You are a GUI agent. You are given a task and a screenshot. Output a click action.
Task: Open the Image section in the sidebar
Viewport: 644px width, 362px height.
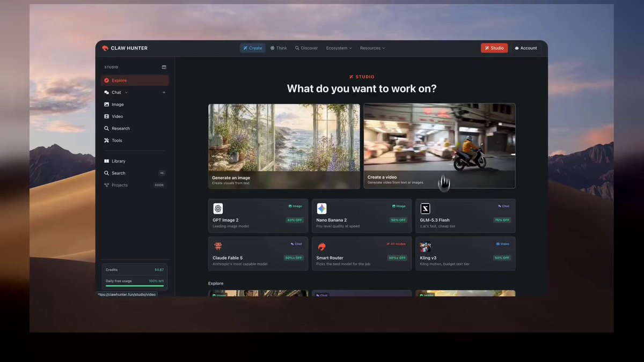[135, 105]
